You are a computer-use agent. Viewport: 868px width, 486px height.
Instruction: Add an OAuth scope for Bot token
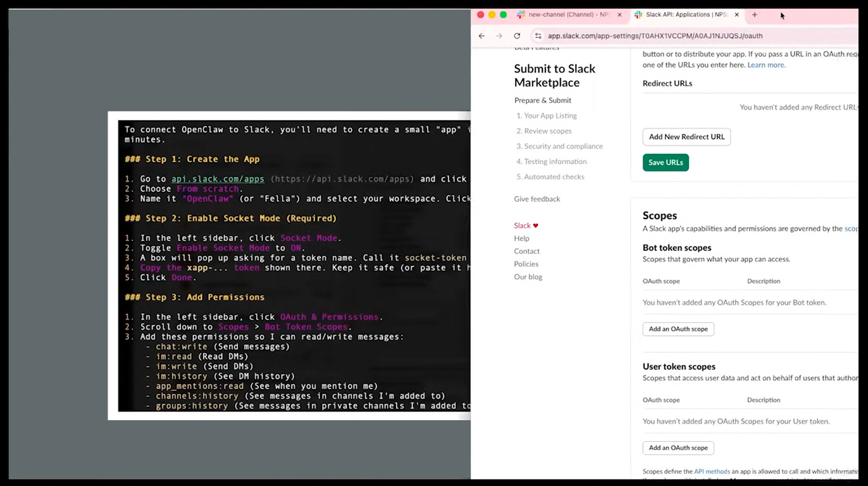[x=678, y=329]
